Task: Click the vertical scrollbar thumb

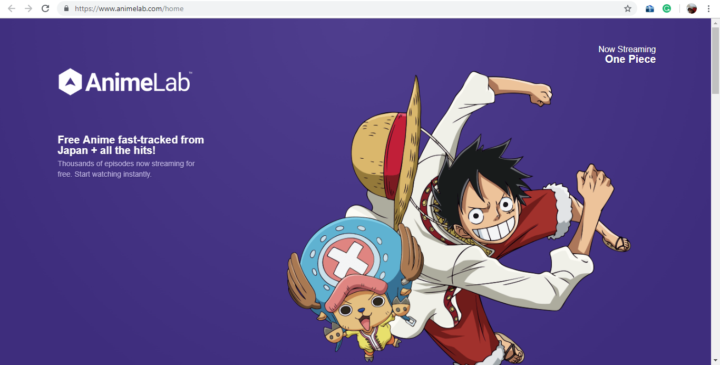Action: [715, 60]
